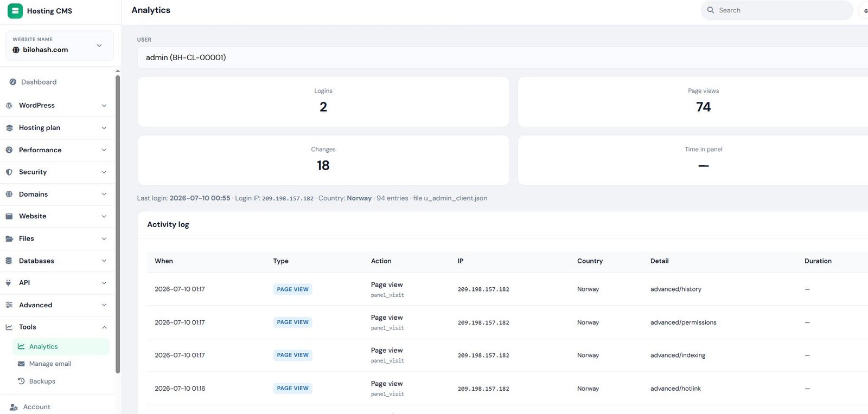This screenshot has width=868, height=414.
Task: Click the 'Duration' column header
Action: click(x=818, y=261)
